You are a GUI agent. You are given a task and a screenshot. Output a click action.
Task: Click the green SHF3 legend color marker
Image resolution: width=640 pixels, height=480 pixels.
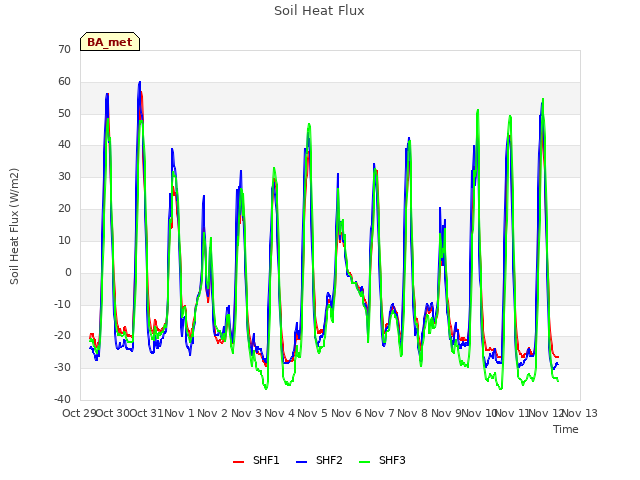tap(364, 462)
